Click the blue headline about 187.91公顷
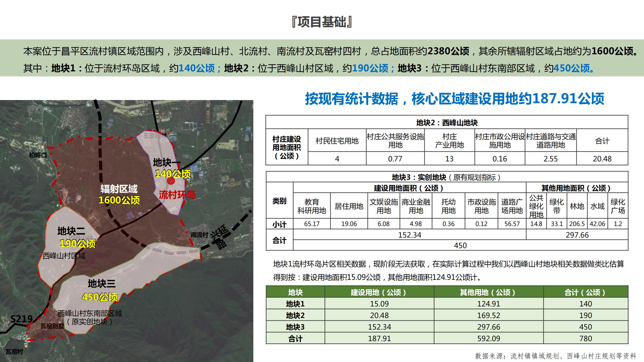The image size is (644, 362). [x=454, y=99]
